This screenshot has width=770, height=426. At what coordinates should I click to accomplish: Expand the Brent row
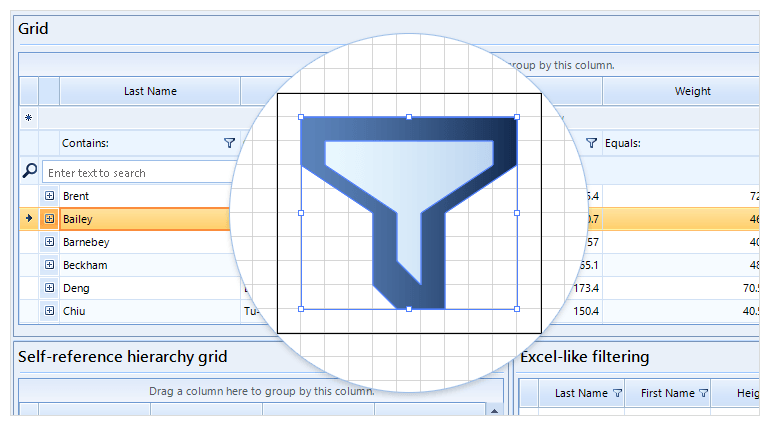(49, 196)
